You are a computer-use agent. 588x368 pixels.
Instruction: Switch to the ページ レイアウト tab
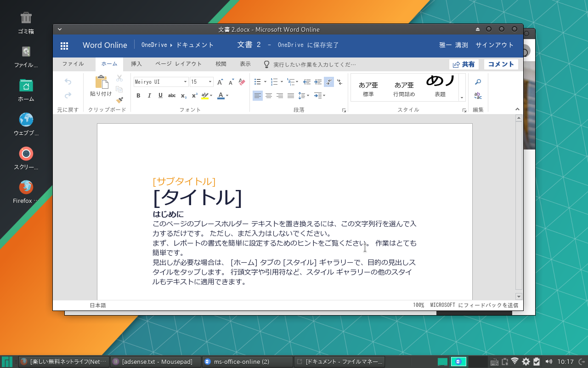click(x=178, y=64)
